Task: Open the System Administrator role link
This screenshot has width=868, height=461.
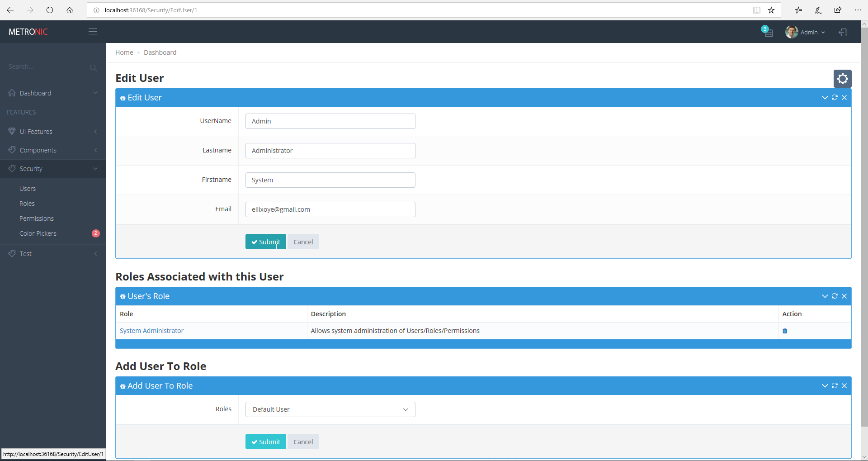Action: click(x=151, y=330)
